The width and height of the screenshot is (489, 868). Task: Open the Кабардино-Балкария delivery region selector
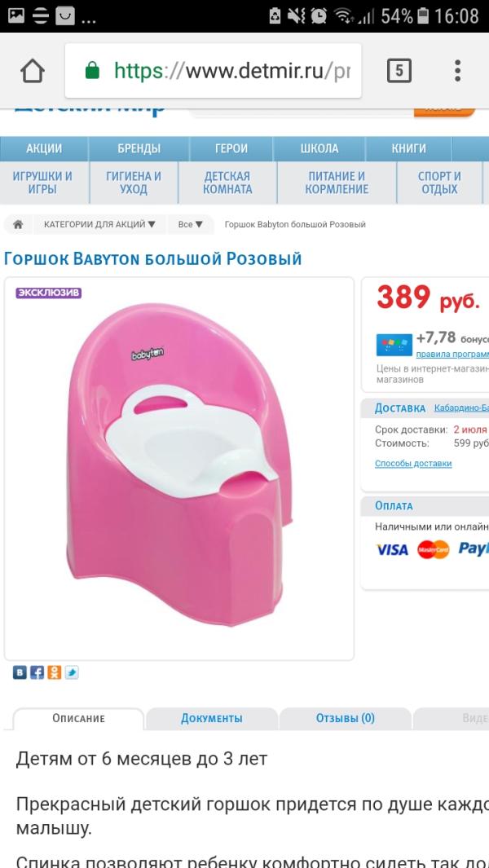point(461,408)
